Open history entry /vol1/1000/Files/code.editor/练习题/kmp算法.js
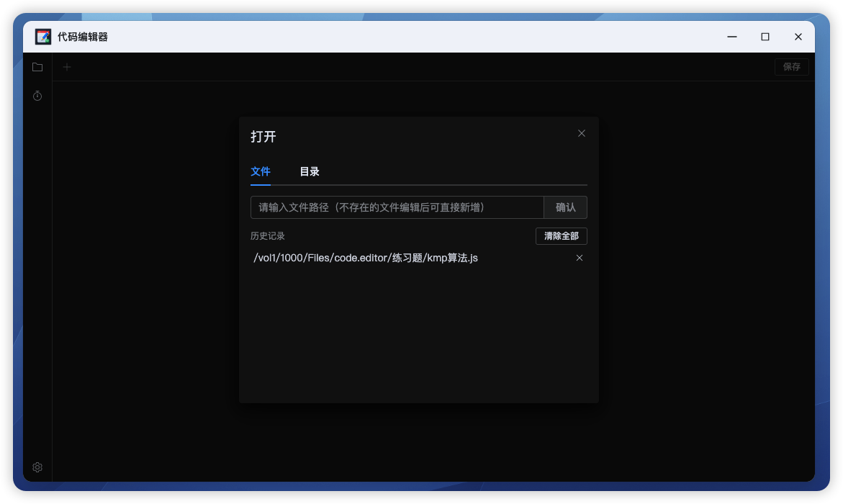843x504 pixels. 366,258
